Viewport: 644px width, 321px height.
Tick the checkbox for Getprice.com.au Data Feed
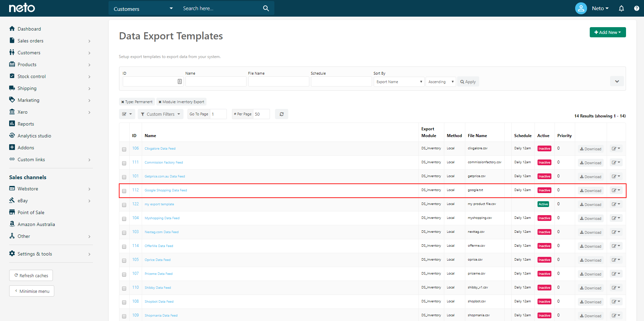click(x=124, y=177)
